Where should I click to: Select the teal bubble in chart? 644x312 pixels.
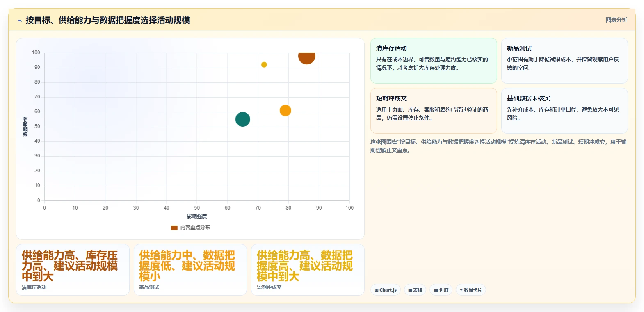(243, 119)
